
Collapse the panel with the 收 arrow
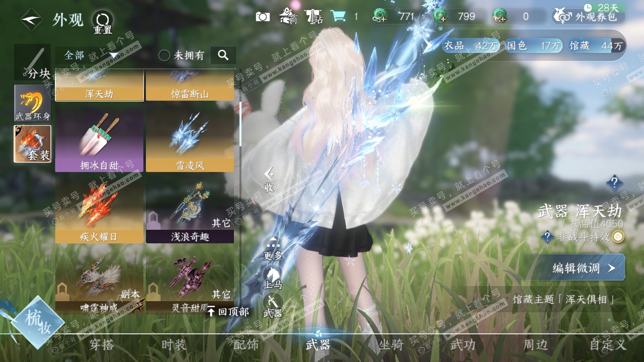pyautogui.click(x=269, y=180)
